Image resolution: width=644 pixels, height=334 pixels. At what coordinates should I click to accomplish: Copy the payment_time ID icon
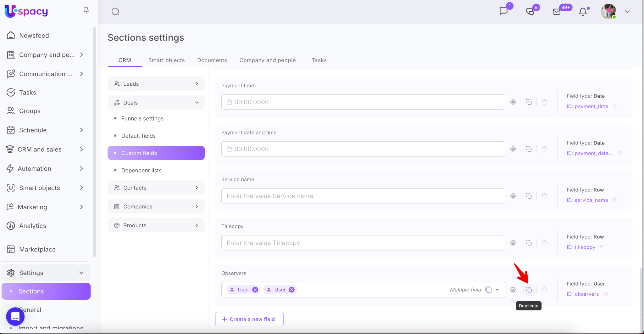(x=615, y=106)
